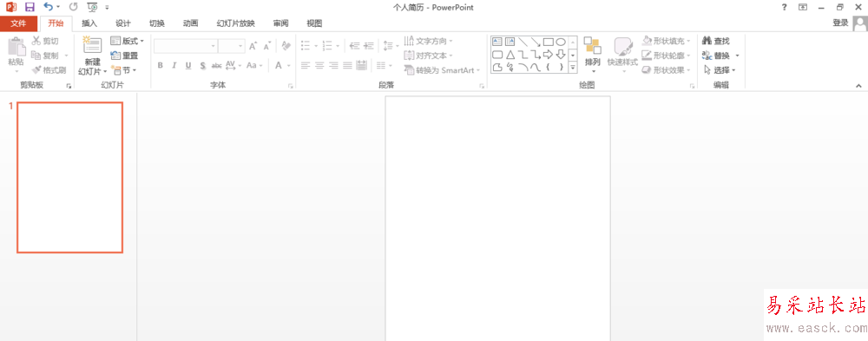868x341 pixels.
Task: Open the Arrange (排列) dropdown
Action: click(x=592, y=56)
